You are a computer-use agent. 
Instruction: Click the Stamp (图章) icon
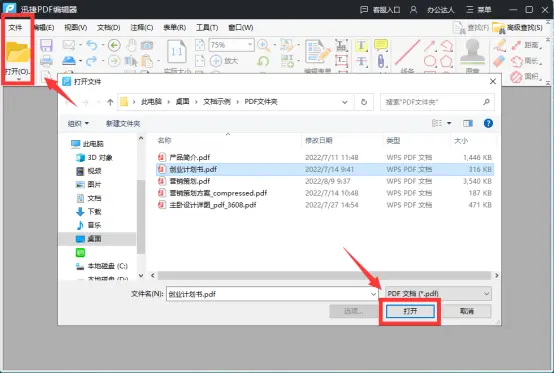click(472, 52)
